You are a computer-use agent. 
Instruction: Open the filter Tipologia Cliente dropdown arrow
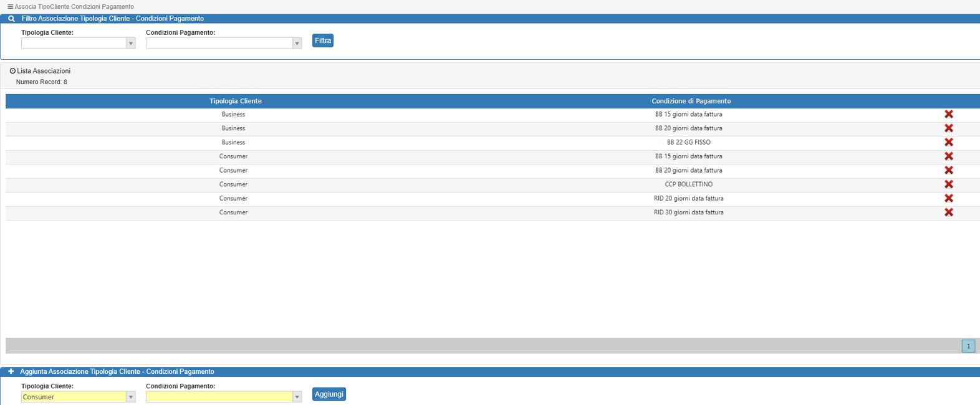[x=131, y=44]
